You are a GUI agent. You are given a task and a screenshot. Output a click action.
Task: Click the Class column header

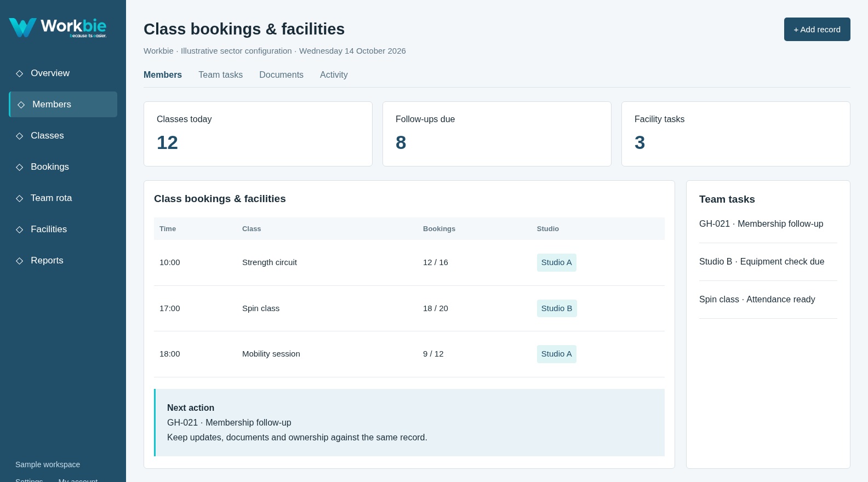[x=252, y=229]
